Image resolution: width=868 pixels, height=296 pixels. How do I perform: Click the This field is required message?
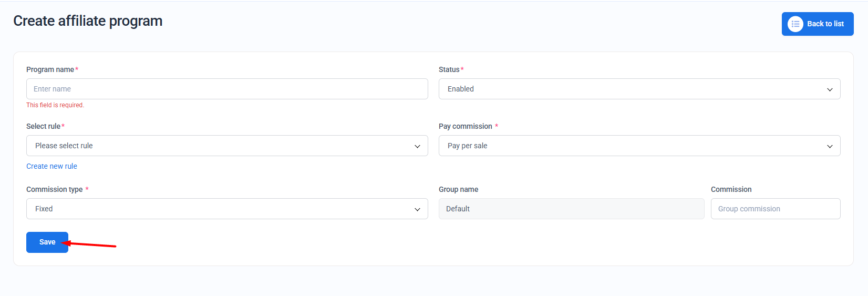pyautogui.click(x=55, y=105)
